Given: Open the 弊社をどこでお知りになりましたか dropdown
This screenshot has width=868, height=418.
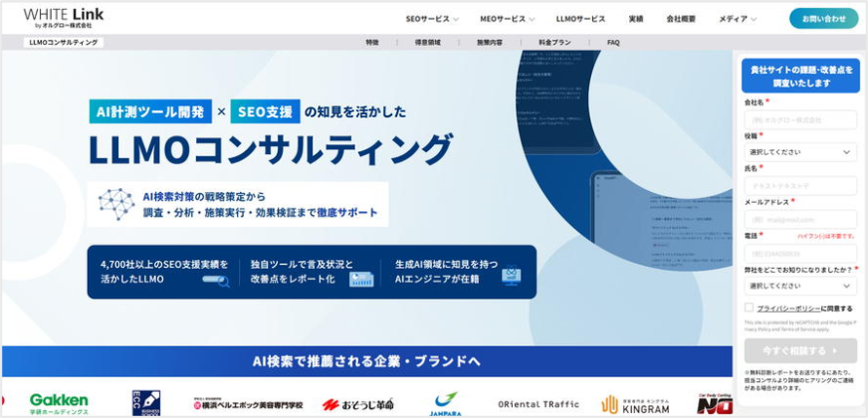Looking at the screenshot, I should click(801, 285).
